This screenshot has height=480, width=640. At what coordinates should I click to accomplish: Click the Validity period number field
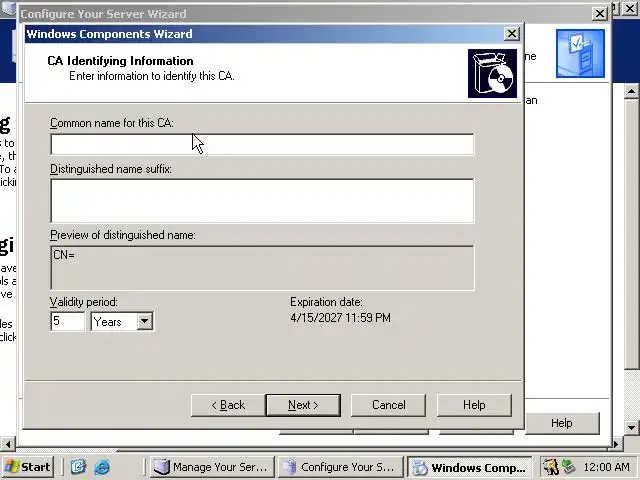point(67,321)
